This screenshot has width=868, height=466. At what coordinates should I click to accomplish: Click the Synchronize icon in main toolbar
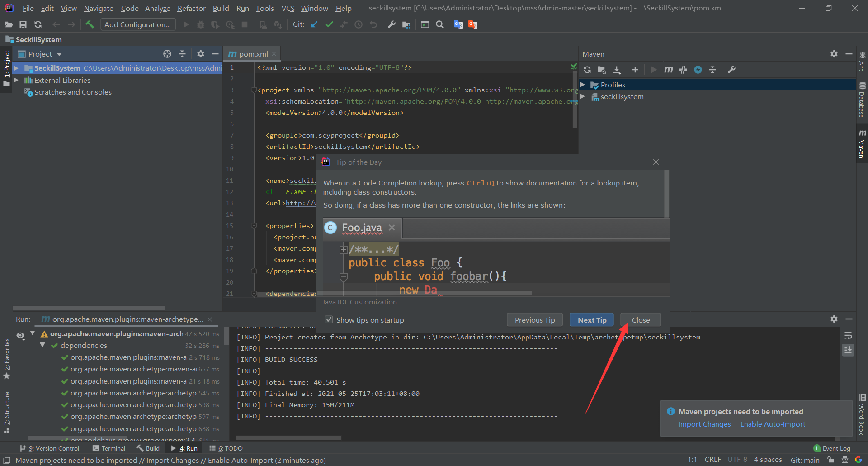pos(38,24)
